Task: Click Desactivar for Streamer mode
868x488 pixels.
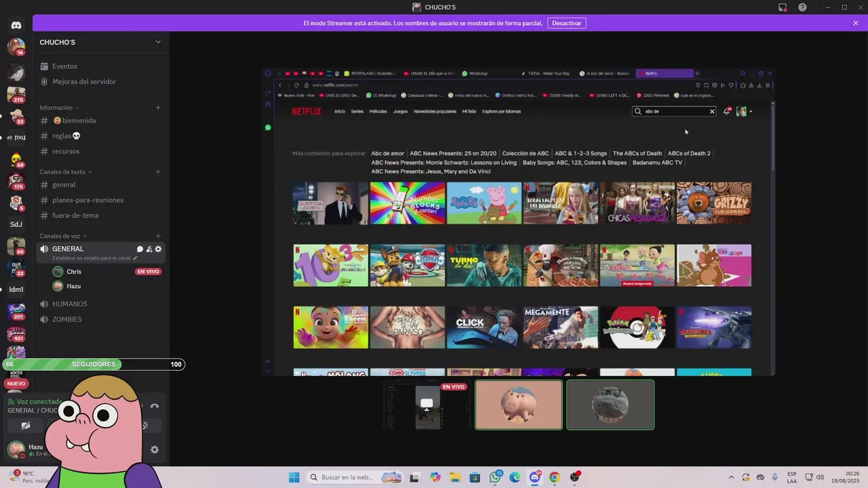Action: [566, 23]
